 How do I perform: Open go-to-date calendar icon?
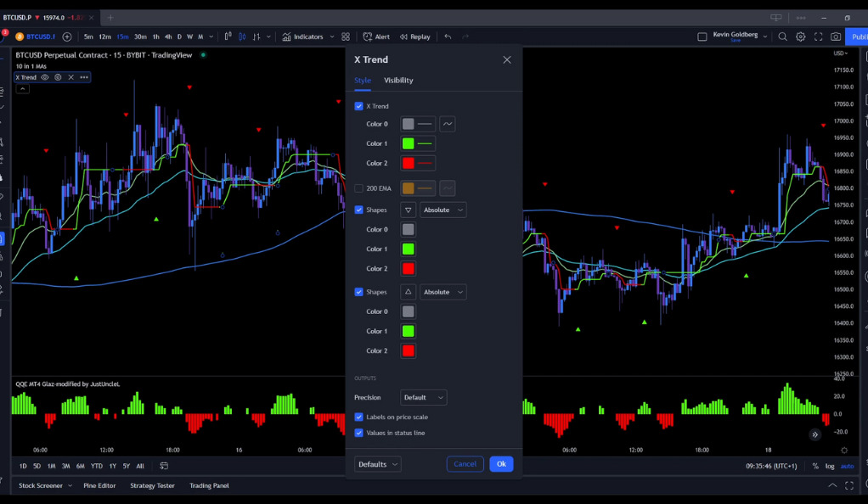164,466
